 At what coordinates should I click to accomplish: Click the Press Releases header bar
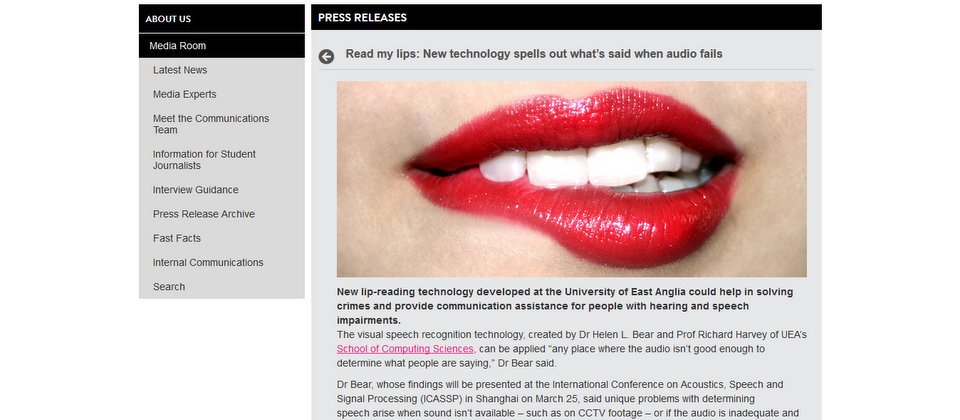pyautogui.click(x=566, y=17)
